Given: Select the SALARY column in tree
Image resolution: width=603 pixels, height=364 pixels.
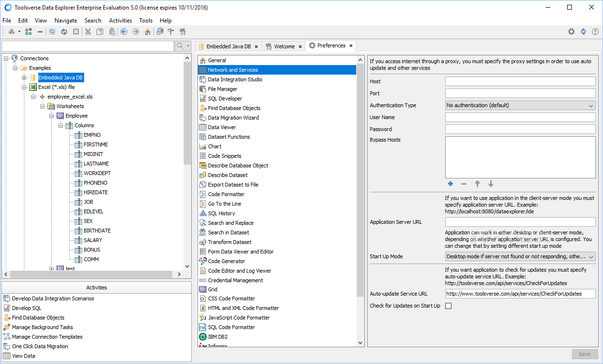Looking at the screenshot, I should 93,240.
